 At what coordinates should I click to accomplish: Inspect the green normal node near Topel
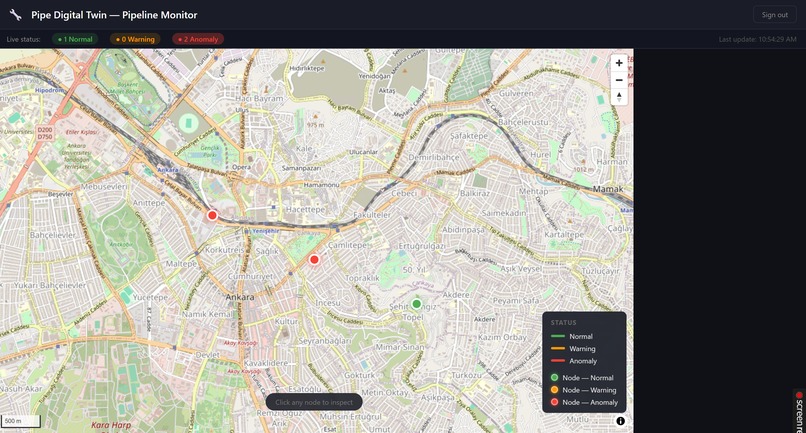coord(416,304)
